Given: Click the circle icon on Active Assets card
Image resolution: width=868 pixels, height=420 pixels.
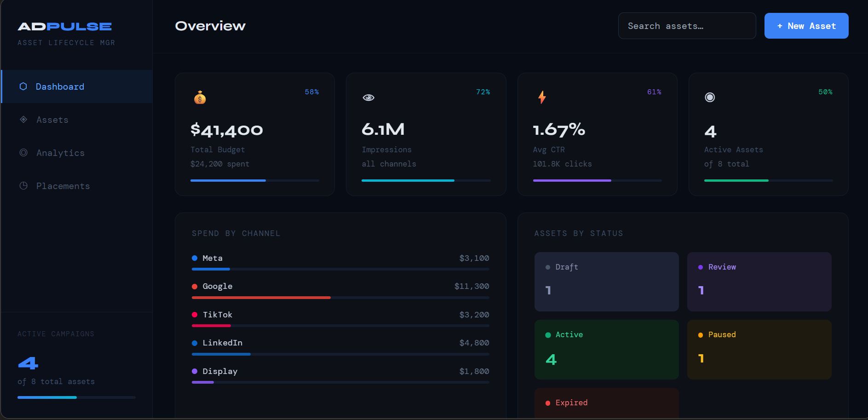Looking at the screenshot, I should (x=710, y=97).
